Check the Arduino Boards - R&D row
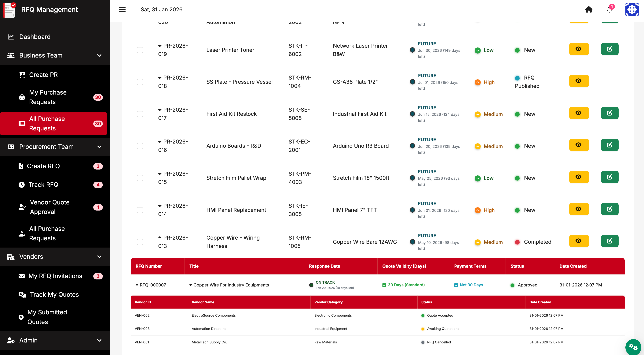The image size is (644, 355). pos(140,146)
